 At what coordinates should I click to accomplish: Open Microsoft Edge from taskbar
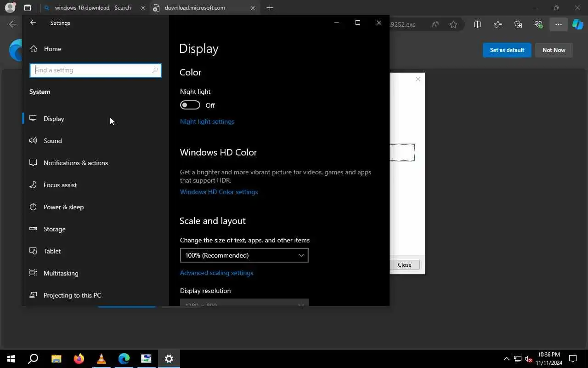pyautogui.click(x=124, y=359)
